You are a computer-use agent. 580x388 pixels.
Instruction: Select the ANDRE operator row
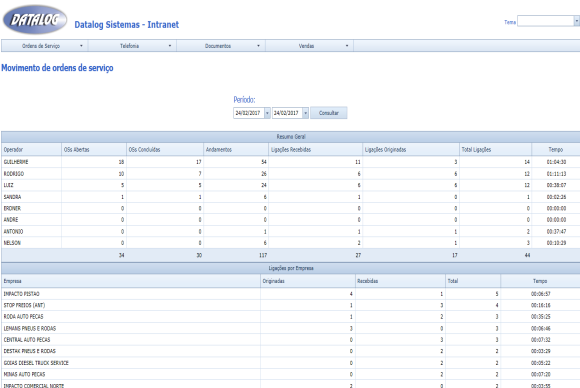pyautogui.click(x=290, y=220)
